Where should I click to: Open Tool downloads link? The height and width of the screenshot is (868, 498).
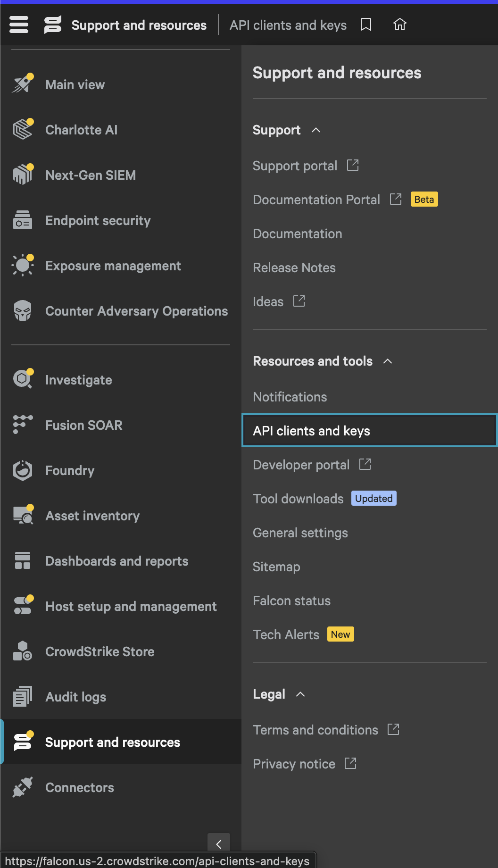[x=298, y=499]
